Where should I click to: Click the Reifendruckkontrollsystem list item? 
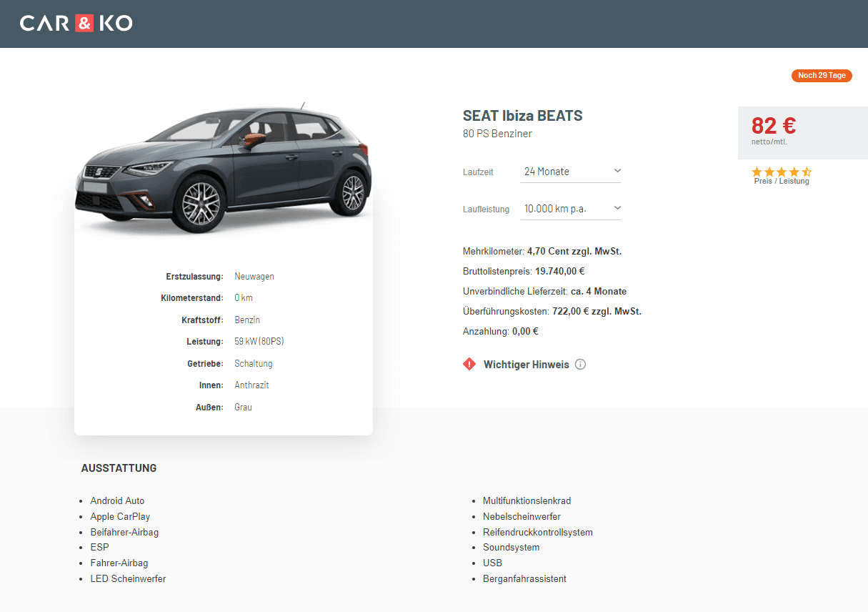[x=538, y=533]
